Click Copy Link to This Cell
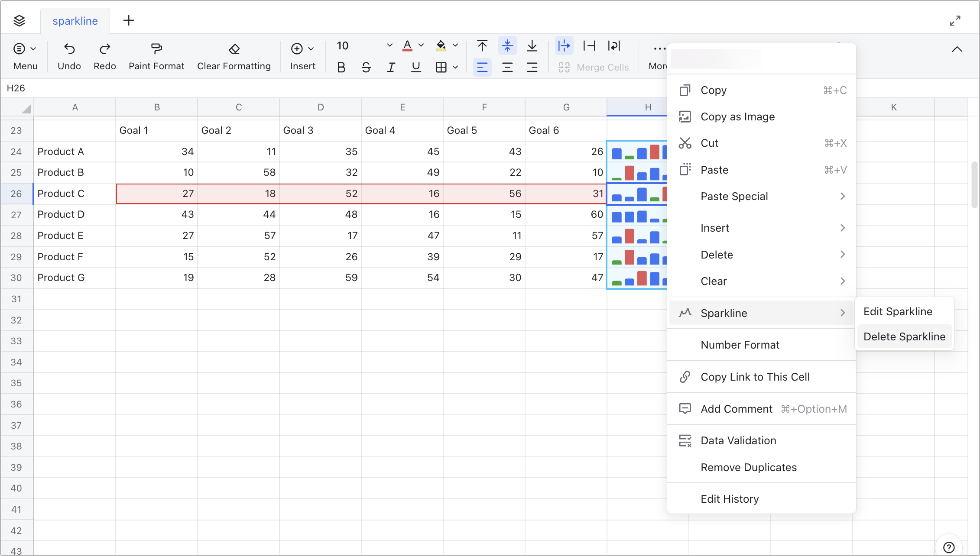This screenshot has width=980, height=556. (x=755, y=377)
